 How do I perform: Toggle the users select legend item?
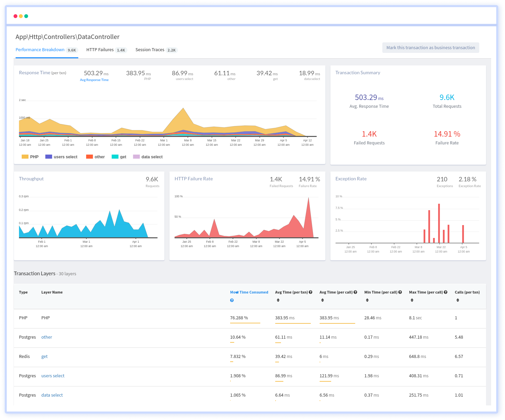tap(61, 157)
